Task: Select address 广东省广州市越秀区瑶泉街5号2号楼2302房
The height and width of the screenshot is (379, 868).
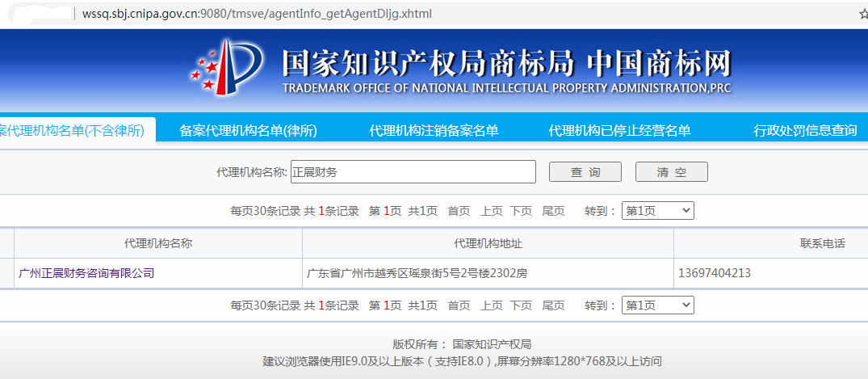Action: coord(417,273)
